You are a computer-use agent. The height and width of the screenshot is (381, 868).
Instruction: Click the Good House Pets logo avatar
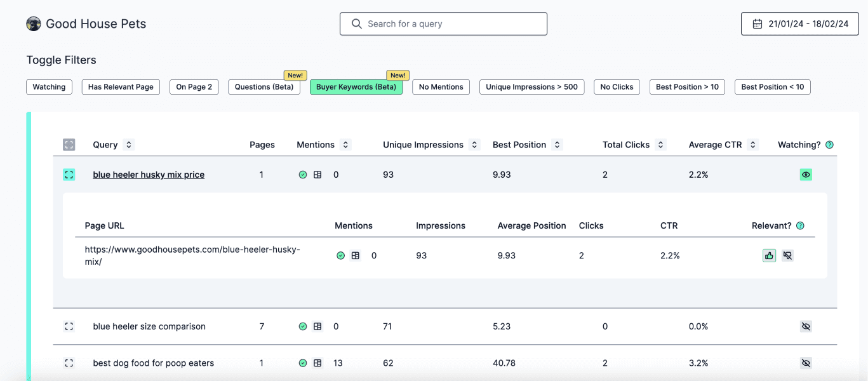coord(34,24)
